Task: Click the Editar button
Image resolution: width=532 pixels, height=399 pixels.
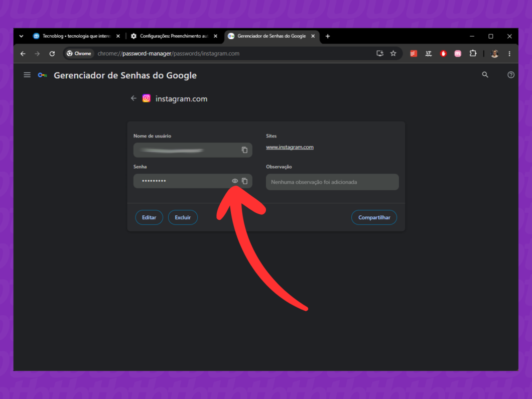Action: [x=149, y=217]
